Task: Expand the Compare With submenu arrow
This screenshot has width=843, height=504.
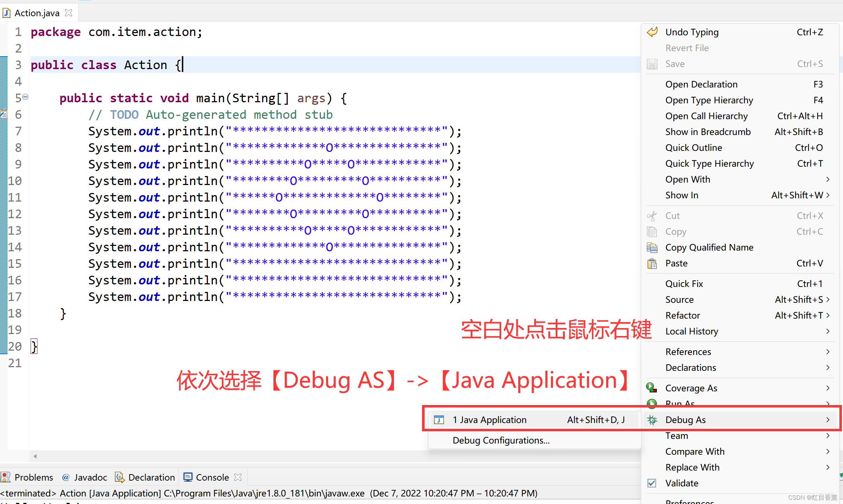Action: click(x=828, y=451)
